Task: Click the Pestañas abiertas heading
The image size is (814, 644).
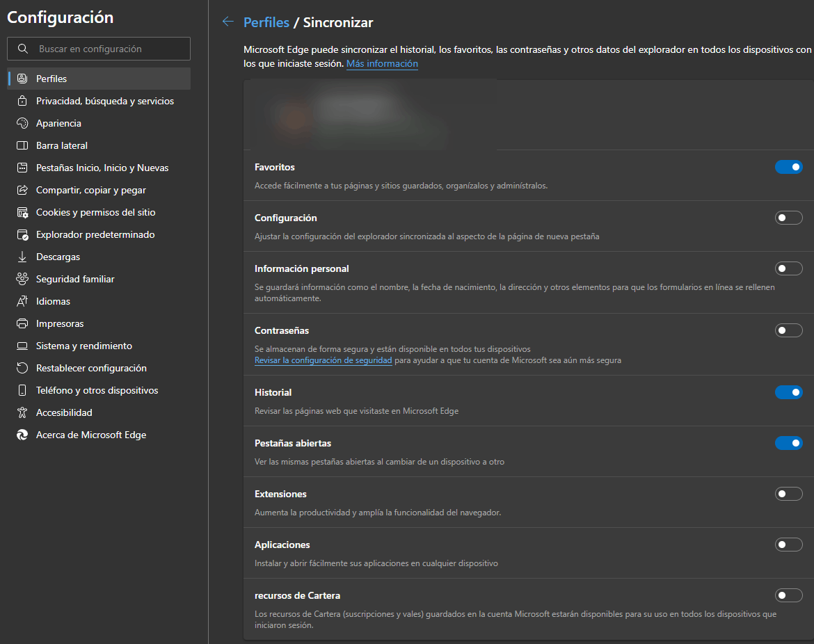Action: [x=293, y=443]
